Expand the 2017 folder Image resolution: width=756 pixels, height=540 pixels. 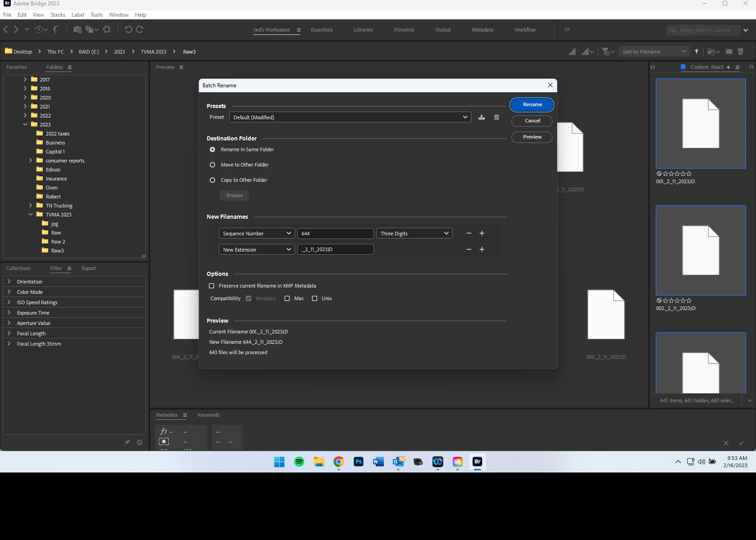click(x=25, y=79)
